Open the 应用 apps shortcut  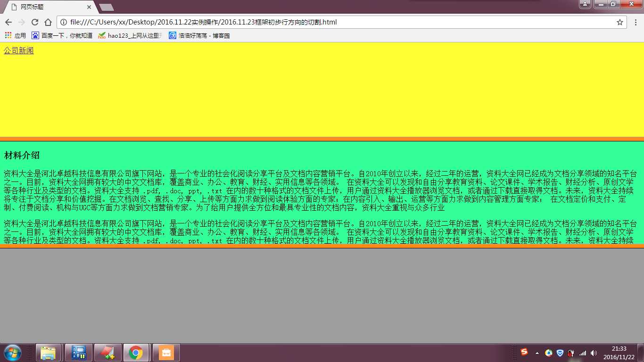coord(16,35)
